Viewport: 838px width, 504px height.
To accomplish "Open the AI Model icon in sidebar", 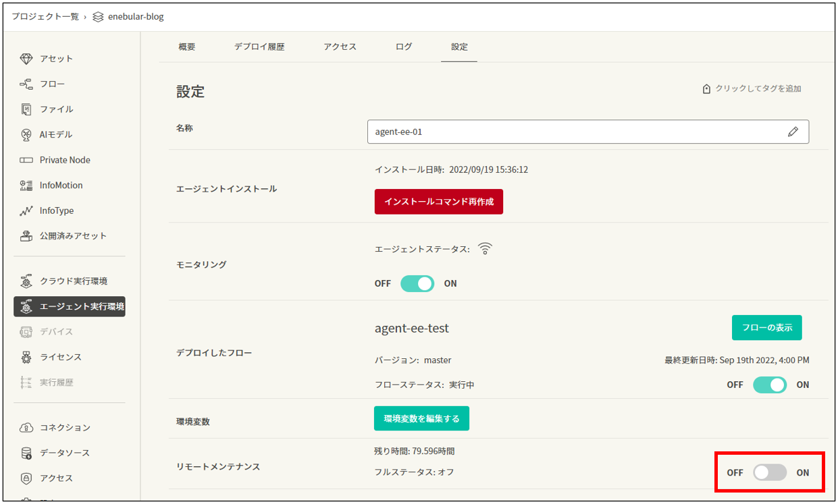I will pos(26,135).
